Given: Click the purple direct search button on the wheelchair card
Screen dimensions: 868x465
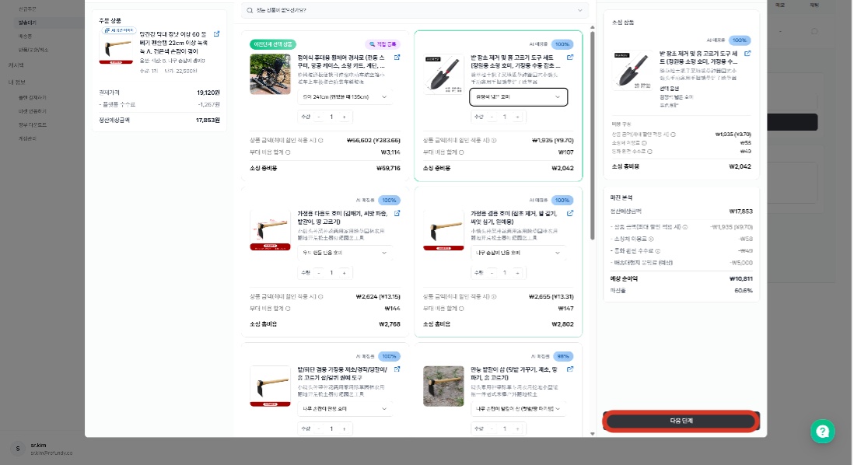Looking at the screenshot, I should [383, 44].
